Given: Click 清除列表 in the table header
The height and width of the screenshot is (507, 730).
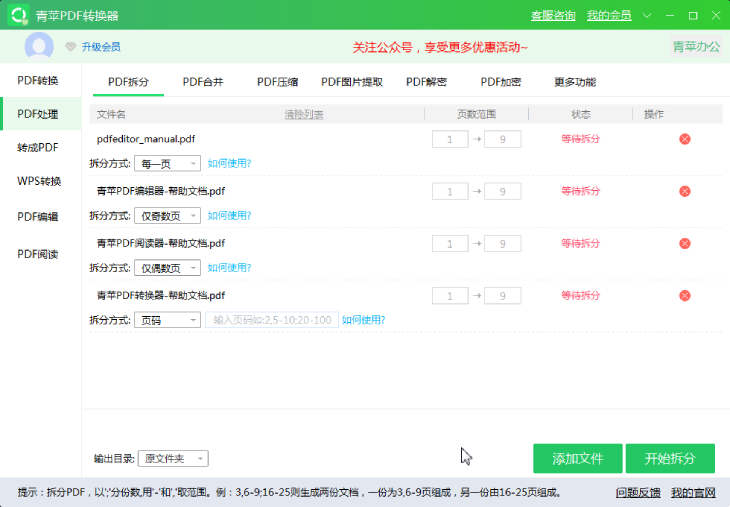Looking at the screenshot, I should tap(304, 115).
